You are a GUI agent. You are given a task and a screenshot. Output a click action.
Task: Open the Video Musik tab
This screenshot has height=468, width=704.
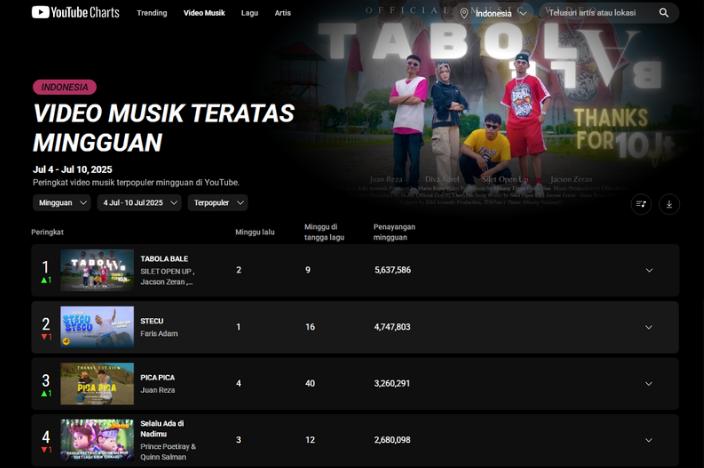(x=204, y=13)
